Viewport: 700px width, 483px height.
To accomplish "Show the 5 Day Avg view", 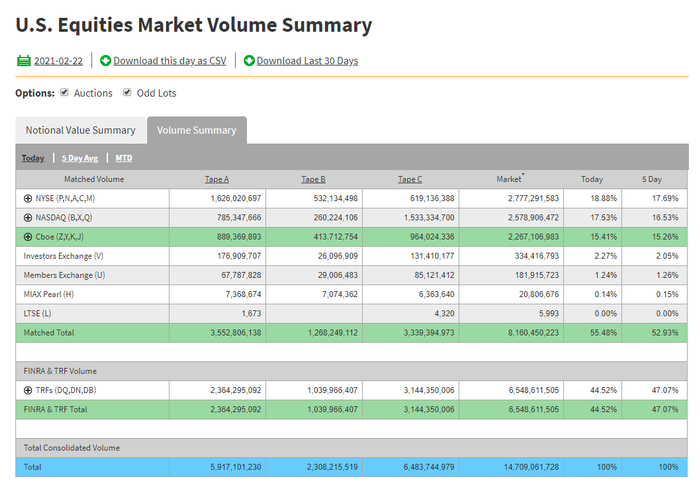I will tap(79, 158).
